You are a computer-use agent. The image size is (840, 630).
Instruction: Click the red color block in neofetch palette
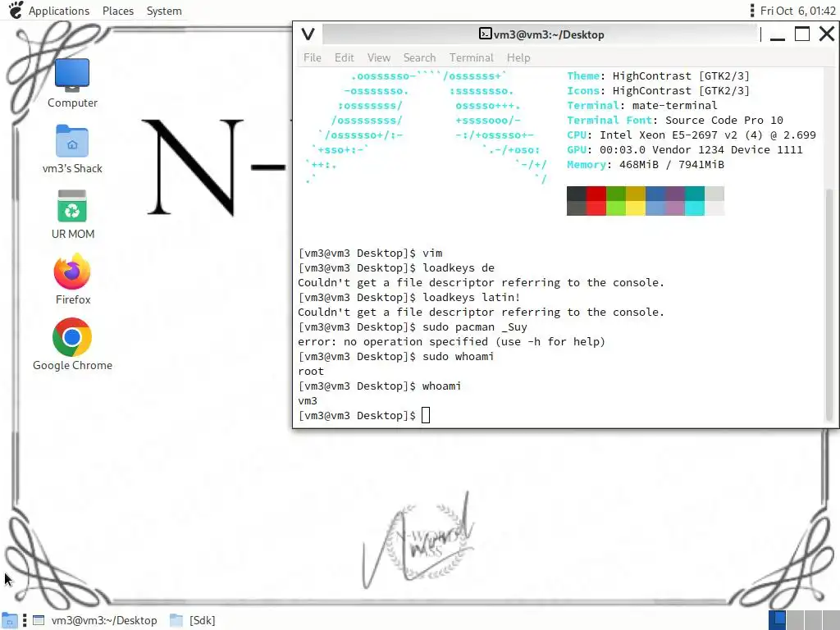click(x=596, y=201)
